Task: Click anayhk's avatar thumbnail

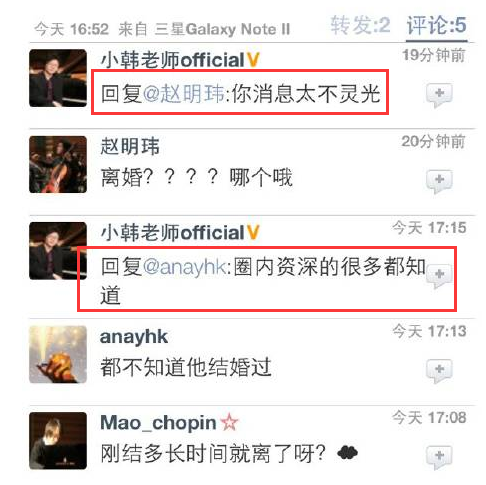Action: pyautogui.click(x=58, y=355)
